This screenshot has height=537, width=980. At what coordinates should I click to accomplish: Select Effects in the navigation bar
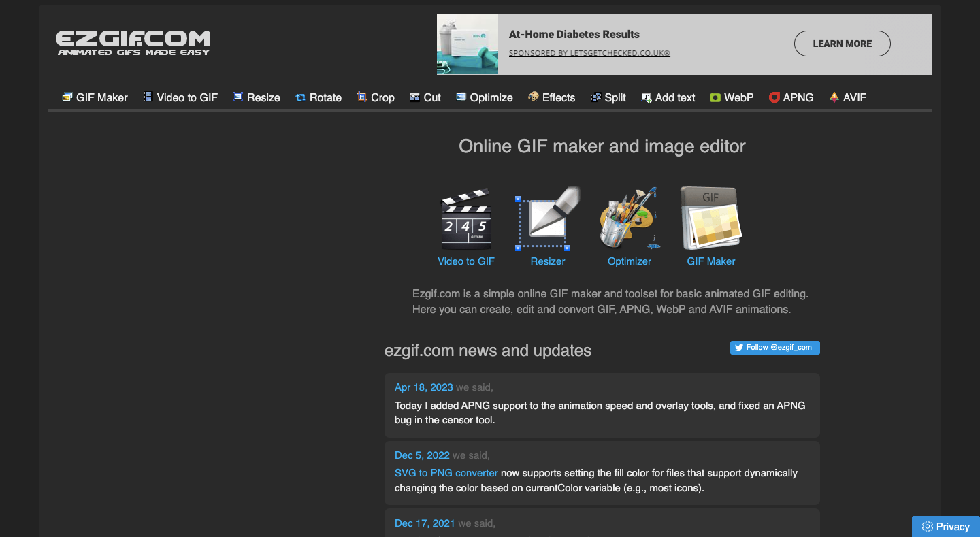(552, 97)
